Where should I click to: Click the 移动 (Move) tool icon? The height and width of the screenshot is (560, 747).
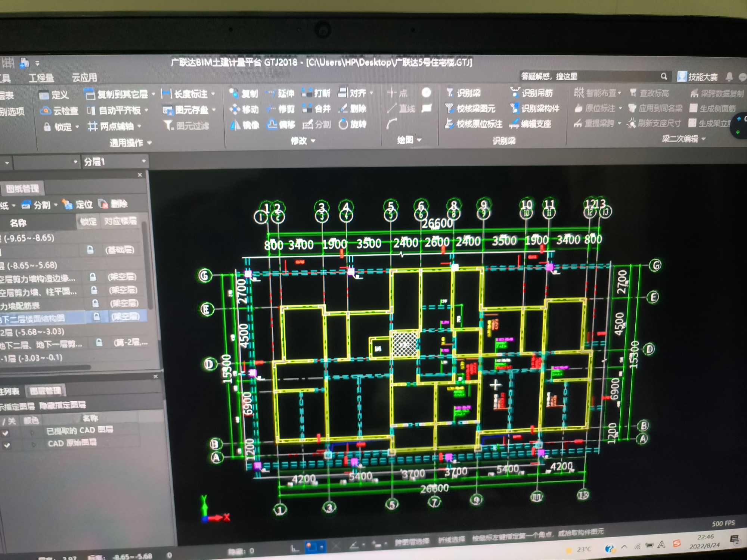point(235,109)
